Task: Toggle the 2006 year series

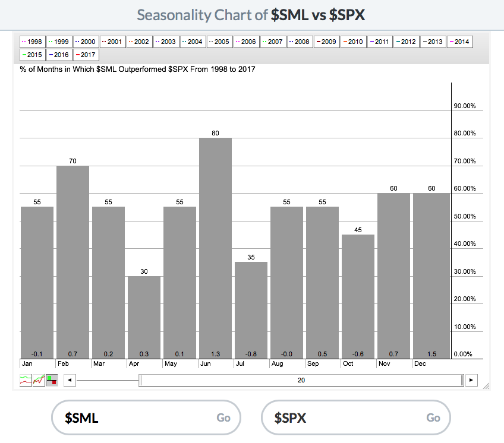Action: coord(246,42)
